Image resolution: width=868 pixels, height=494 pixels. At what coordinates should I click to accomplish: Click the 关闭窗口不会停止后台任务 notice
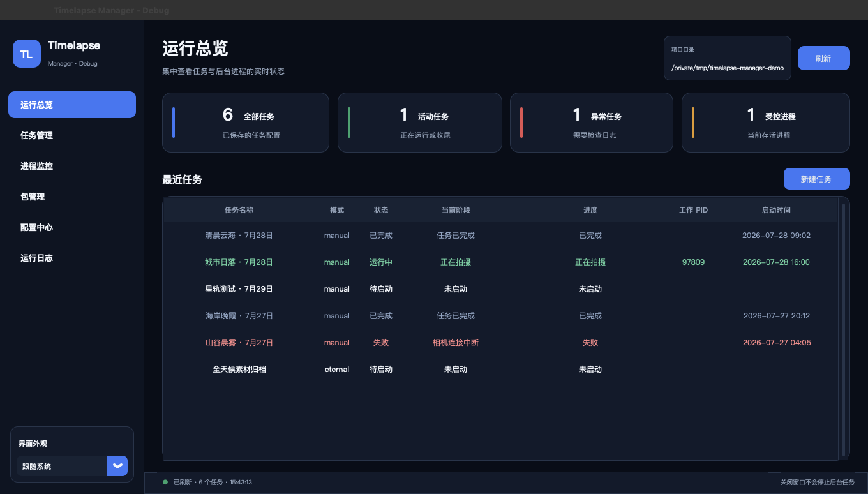click(x=817, y=482)
